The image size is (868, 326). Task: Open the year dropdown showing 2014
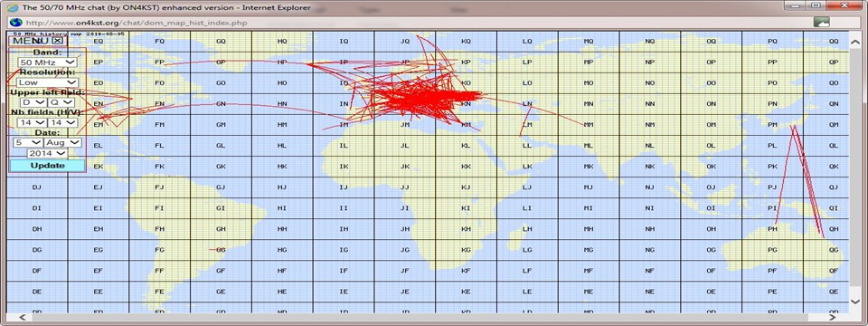tap(48, 152)
